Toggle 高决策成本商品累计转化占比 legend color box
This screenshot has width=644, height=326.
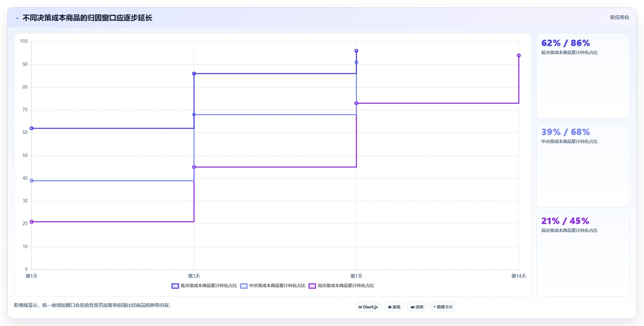pos(312,286)
